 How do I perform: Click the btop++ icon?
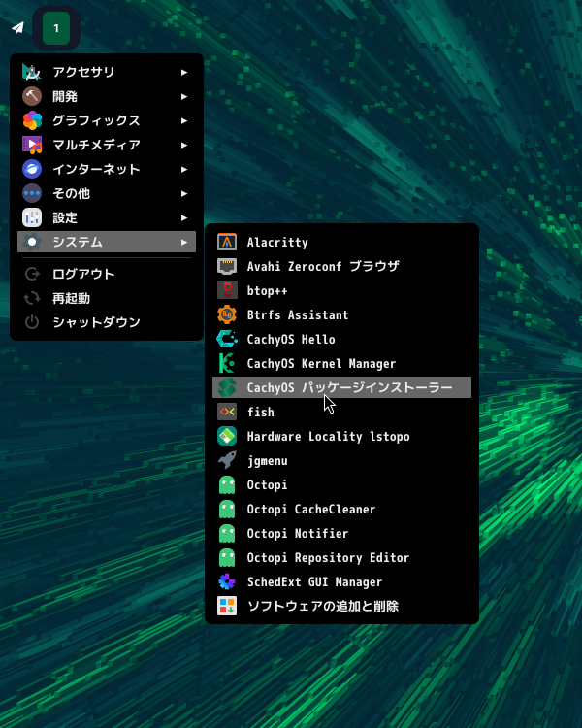click(227, 290)
